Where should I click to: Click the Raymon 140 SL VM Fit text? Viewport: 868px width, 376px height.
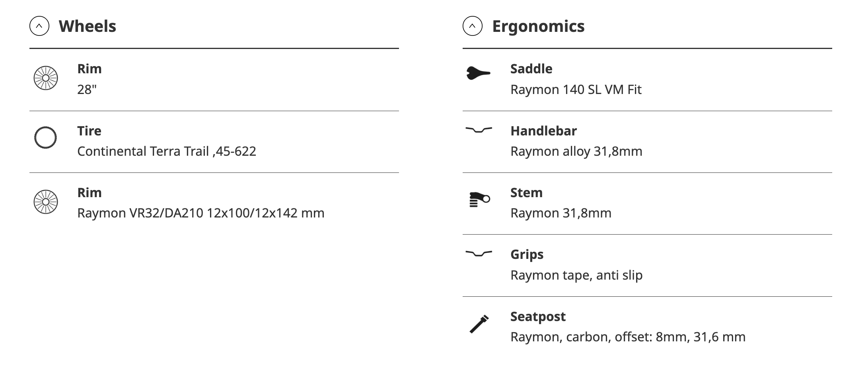576,90
